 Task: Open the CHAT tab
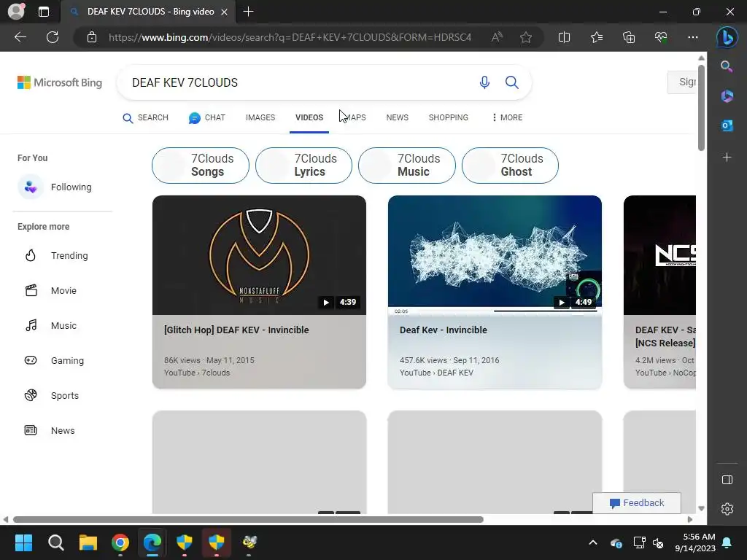click(x=206, y=117)
